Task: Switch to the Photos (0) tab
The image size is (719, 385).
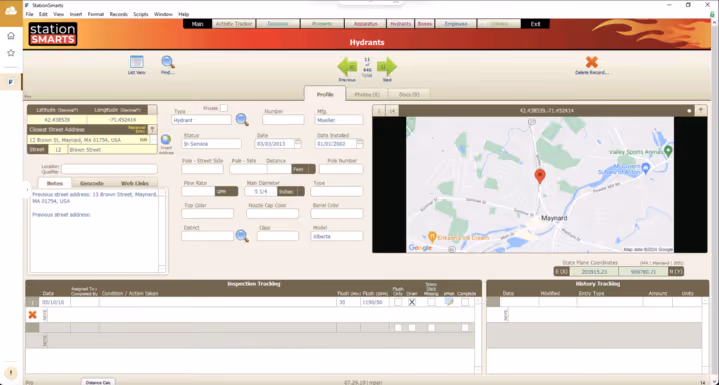Action: coord(367,94)
